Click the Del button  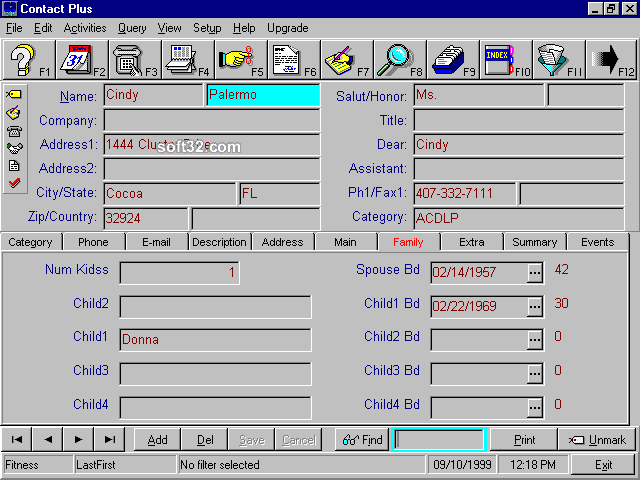pos(204,440)
